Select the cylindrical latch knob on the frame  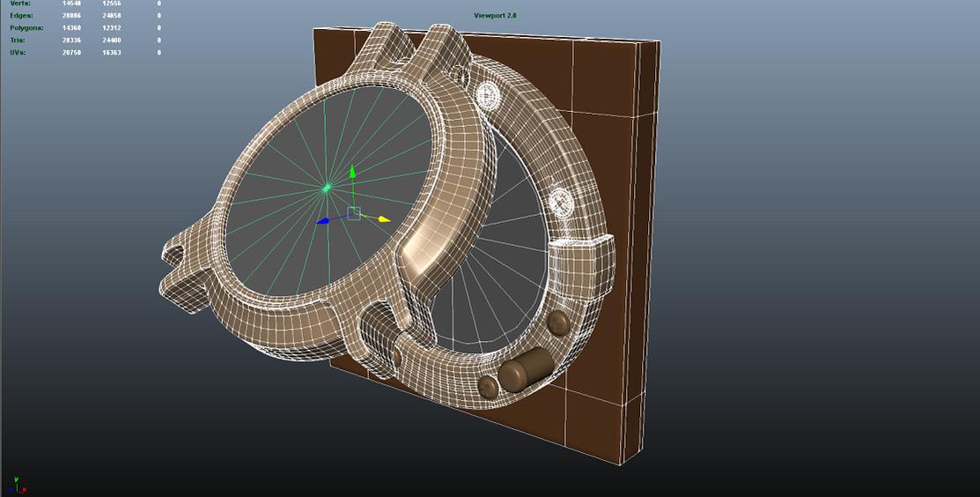pos(526,369)
